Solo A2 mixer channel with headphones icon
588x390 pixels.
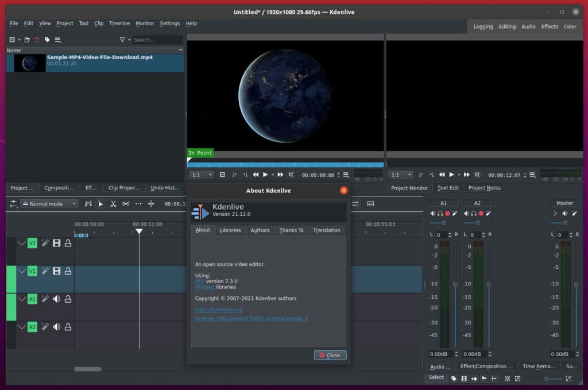tap(474, 213)
